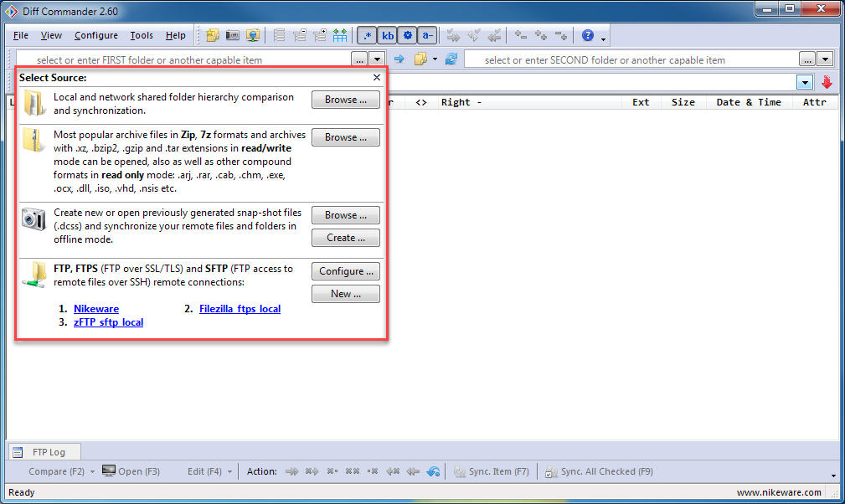Click the refresh icon between folder fields
This screenshot has width=845, height=504.
451,59
